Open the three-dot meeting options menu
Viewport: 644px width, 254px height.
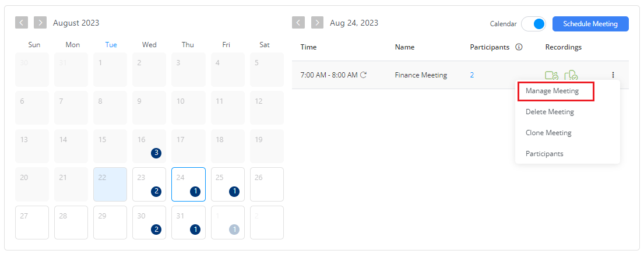click(613, 75)
